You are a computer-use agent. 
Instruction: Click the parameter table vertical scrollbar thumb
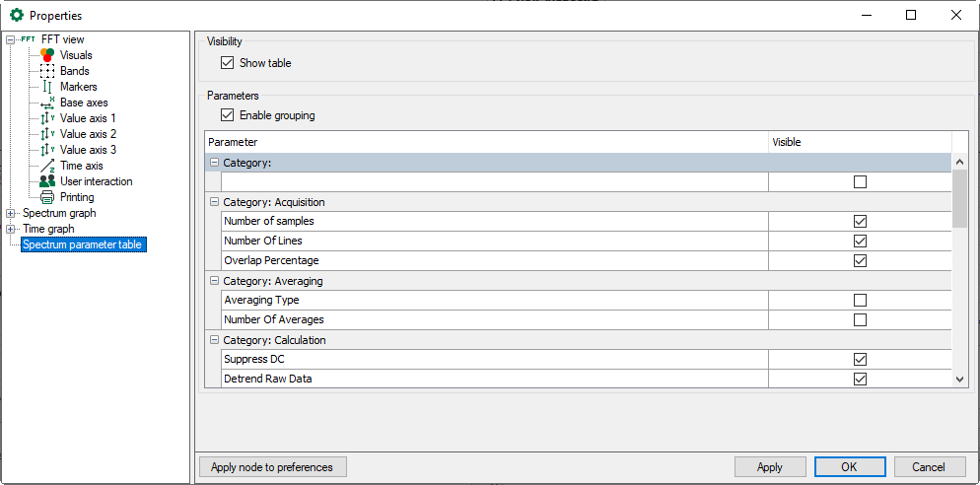coord(960,198)
